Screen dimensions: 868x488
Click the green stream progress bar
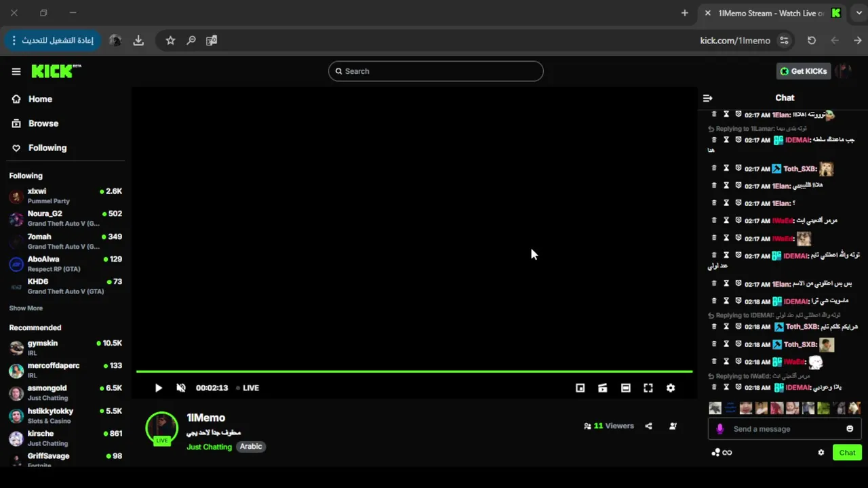click(x=414, y=371)
